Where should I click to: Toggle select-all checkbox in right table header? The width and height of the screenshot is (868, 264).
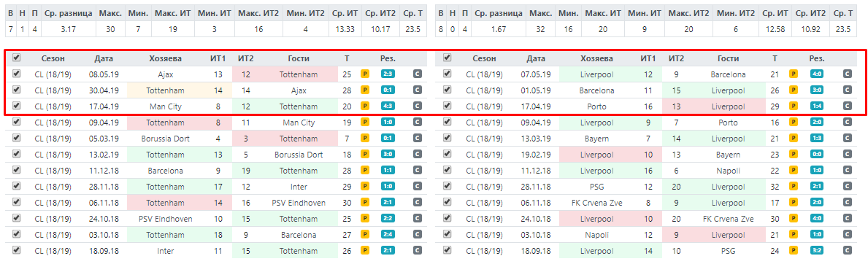pyautogui.click(x=448, y=58)
